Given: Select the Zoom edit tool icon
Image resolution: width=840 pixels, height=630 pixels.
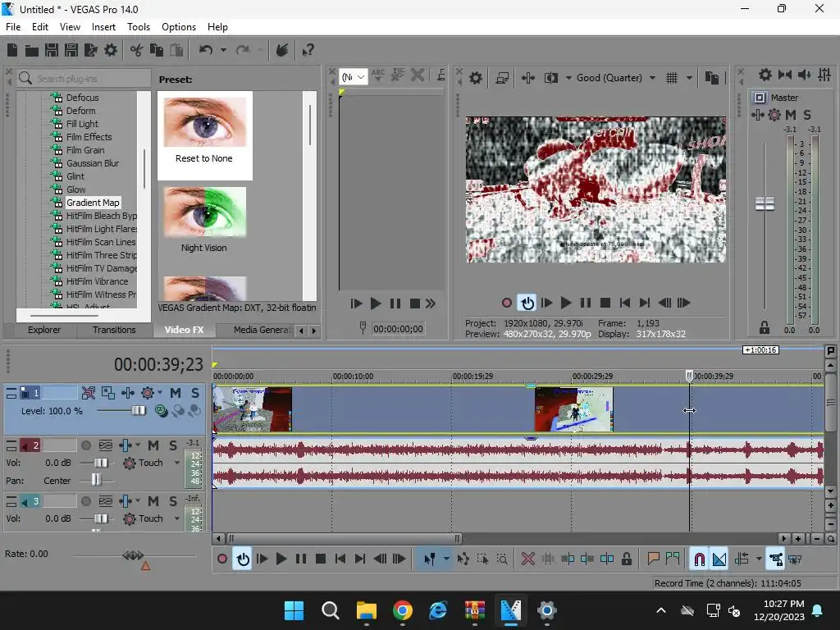Looking at the screenshot, I should [x=502, y=559].
